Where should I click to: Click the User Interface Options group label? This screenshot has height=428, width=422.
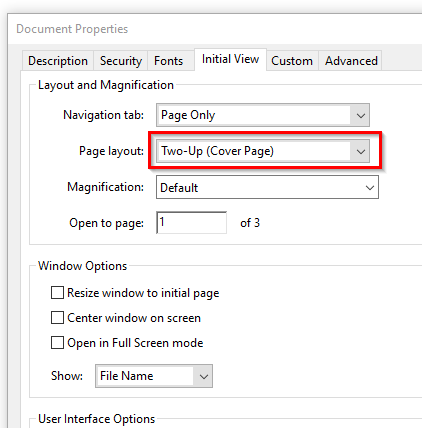click(96, 419)
